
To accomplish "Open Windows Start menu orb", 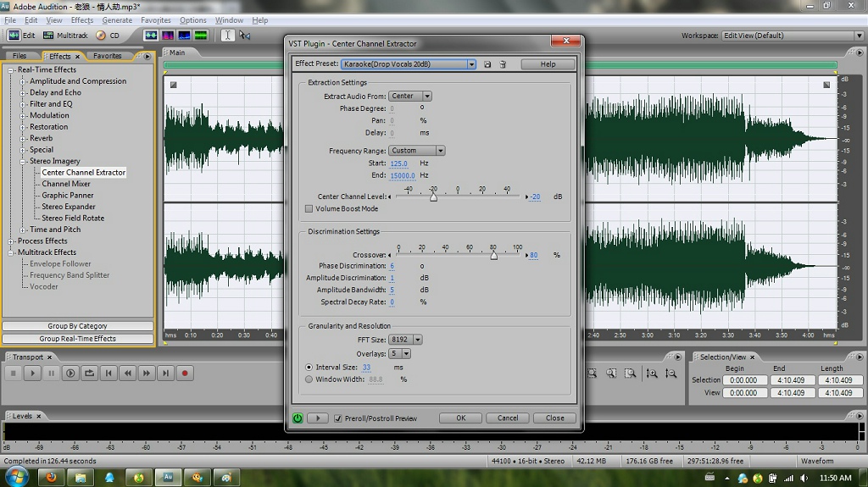I will click(16, 477).
